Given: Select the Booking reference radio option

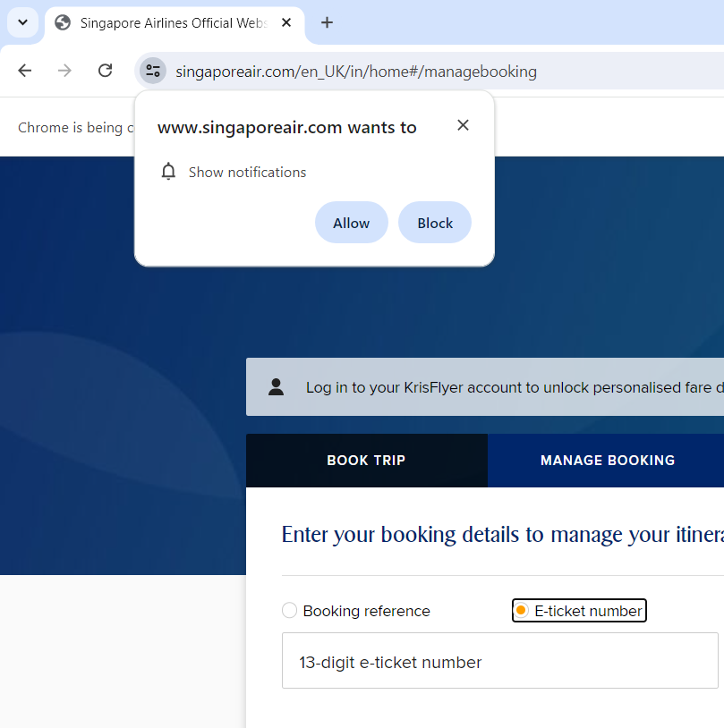Looking at the screenshot, I should pyautogui.click(x=289, y=611).
